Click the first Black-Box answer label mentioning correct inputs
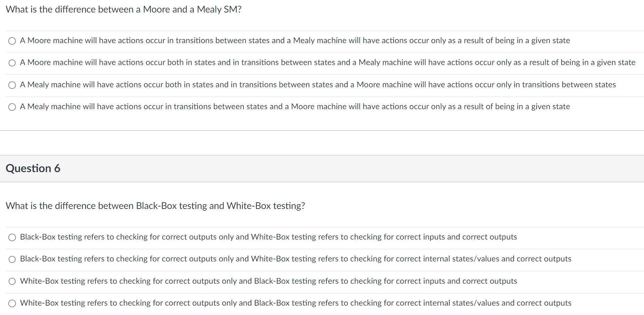The image size is (644, 315). coord(268,237)
